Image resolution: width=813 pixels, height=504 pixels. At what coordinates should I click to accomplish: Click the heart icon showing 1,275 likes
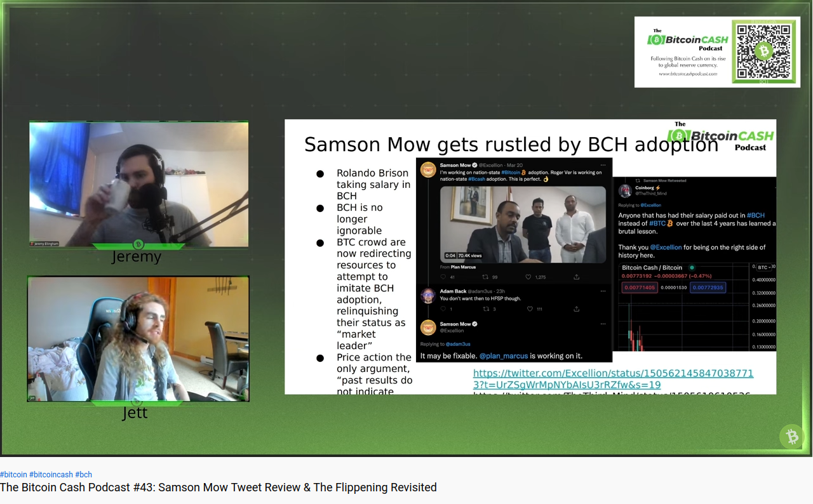pyautogui.click(x=528, y=277)
